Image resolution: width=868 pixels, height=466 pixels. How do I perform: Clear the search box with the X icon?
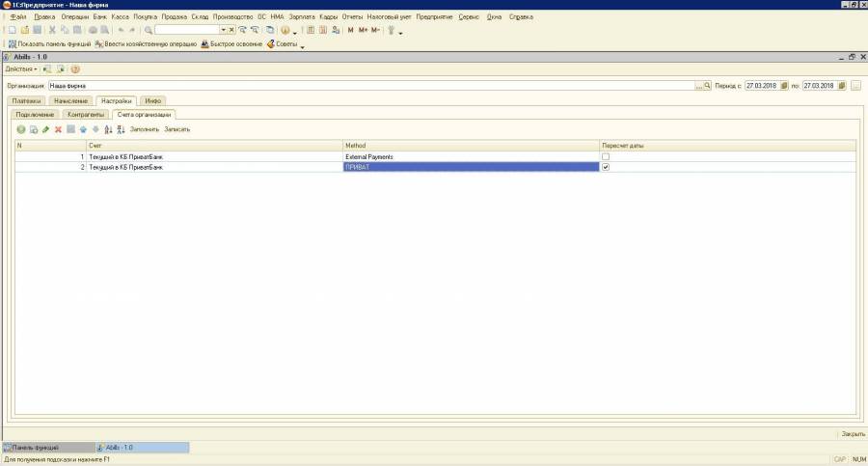[x=231, y=30]
